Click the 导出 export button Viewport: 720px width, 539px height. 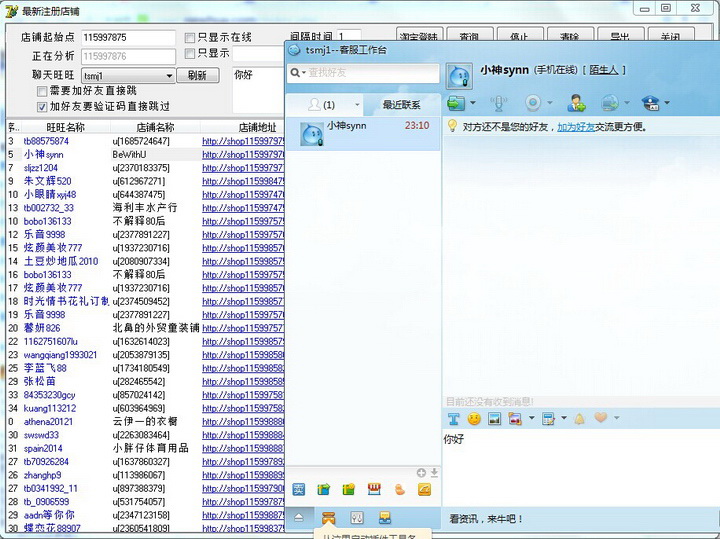pyautogui.click(x=620, y=36)
